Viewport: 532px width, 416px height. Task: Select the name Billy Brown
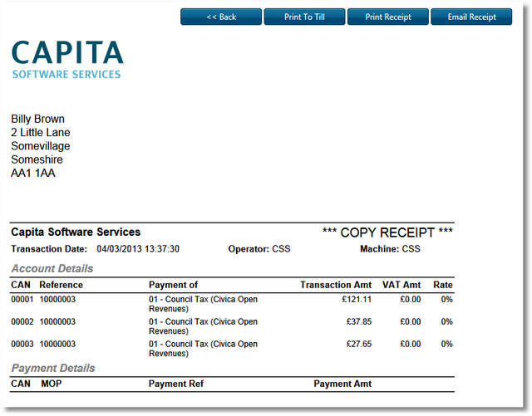pos(37,119)
